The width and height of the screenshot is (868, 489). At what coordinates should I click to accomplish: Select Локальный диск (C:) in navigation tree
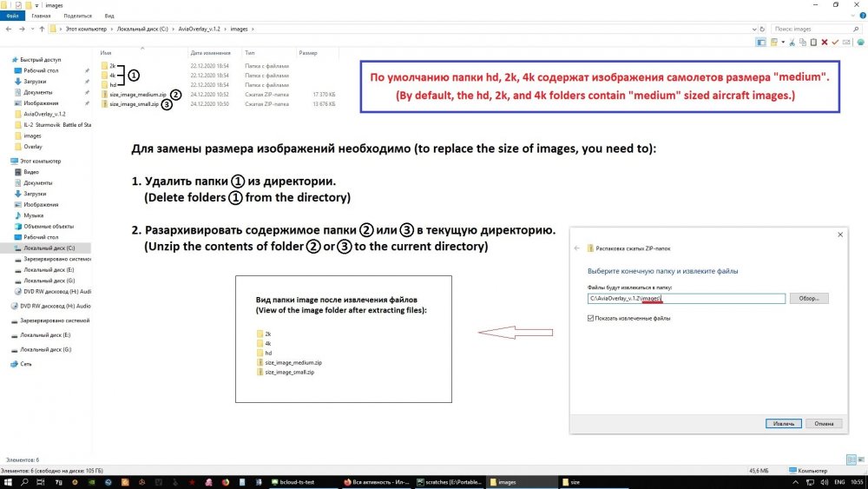(49, 248)
